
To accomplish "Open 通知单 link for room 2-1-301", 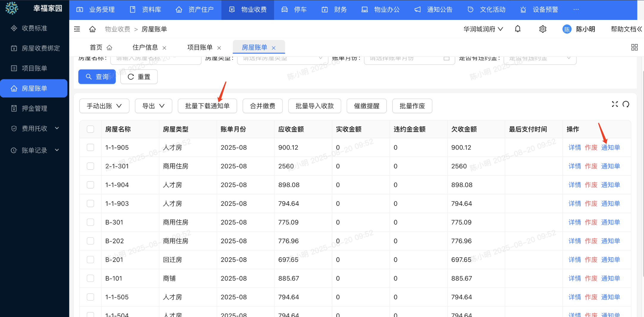I will click(x=610, y=166).
